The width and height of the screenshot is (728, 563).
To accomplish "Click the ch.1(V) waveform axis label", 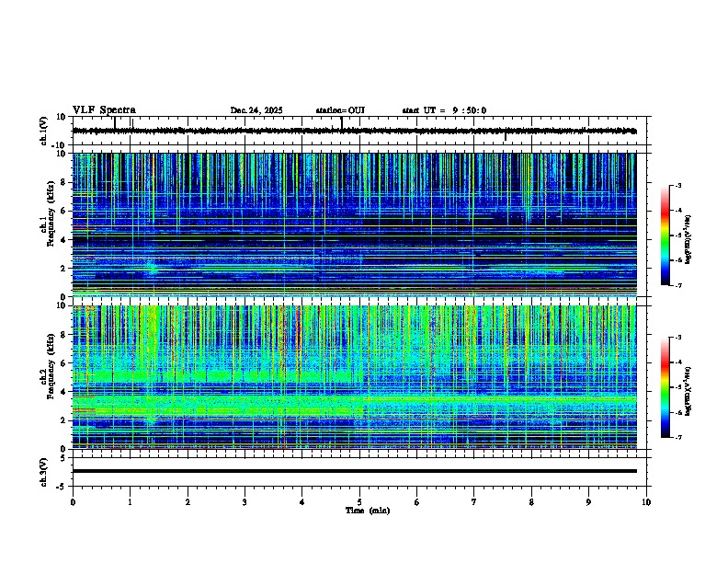I will coord(44,131).
